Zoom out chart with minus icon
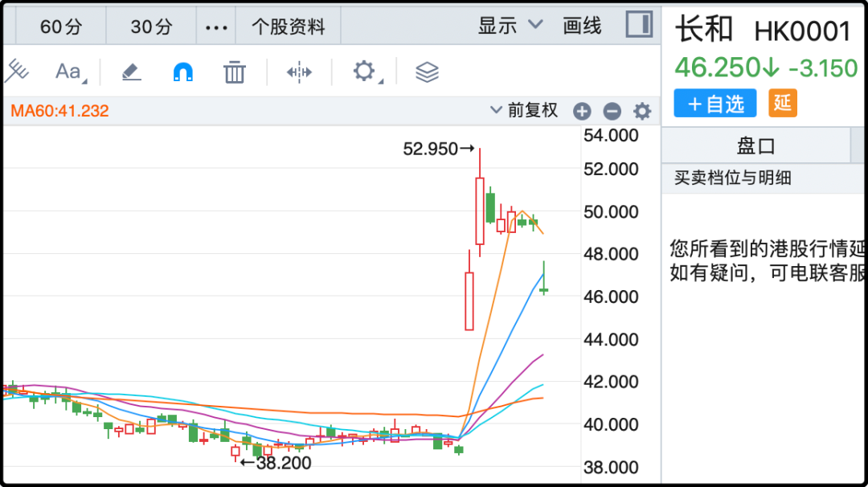 pos(612,112)
